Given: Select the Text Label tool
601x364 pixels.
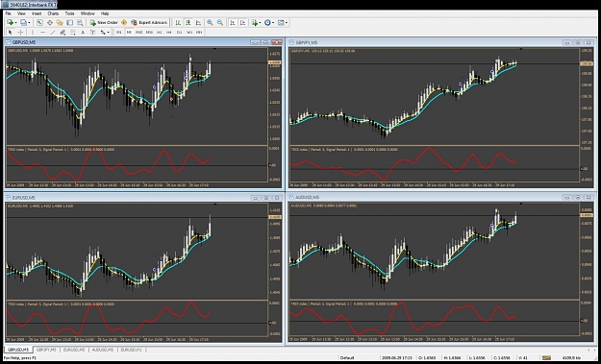Looking at the screenshot, I should [92, 32].
